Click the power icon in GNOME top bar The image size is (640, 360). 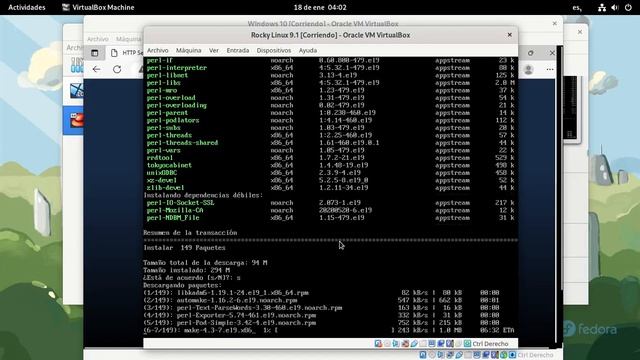(x=628, y=7)
